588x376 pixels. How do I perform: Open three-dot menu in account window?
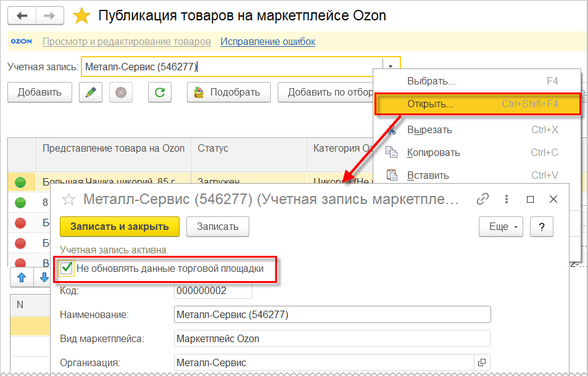coord(507,199)
